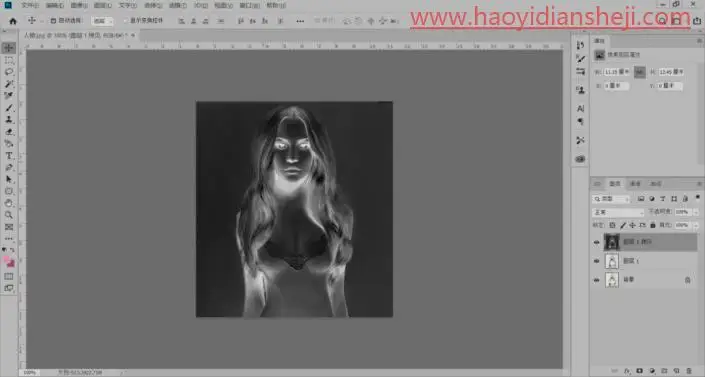This screenshot has width=705, height=377.
Task: Click the Opacity percentage field
Action: pos(683,212)
